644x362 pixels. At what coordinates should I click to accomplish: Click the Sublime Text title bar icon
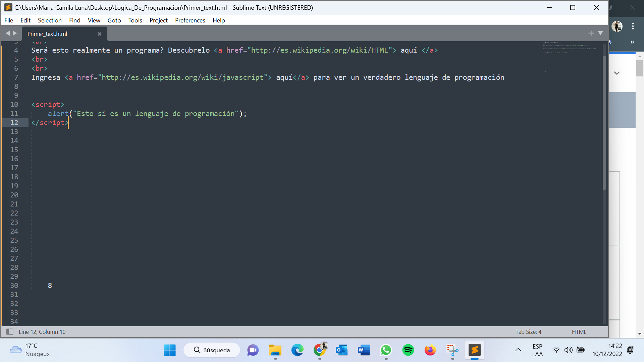8,7
